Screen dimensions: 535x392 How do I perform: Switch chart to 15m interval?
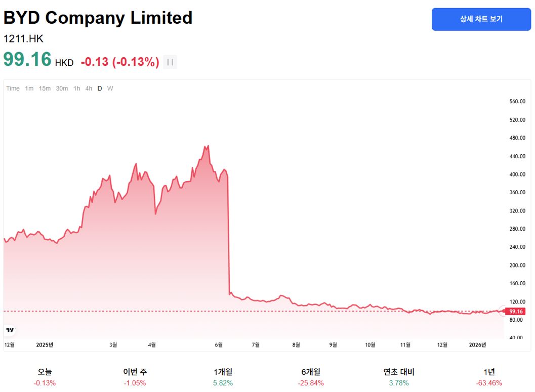[x=45, y=89]
